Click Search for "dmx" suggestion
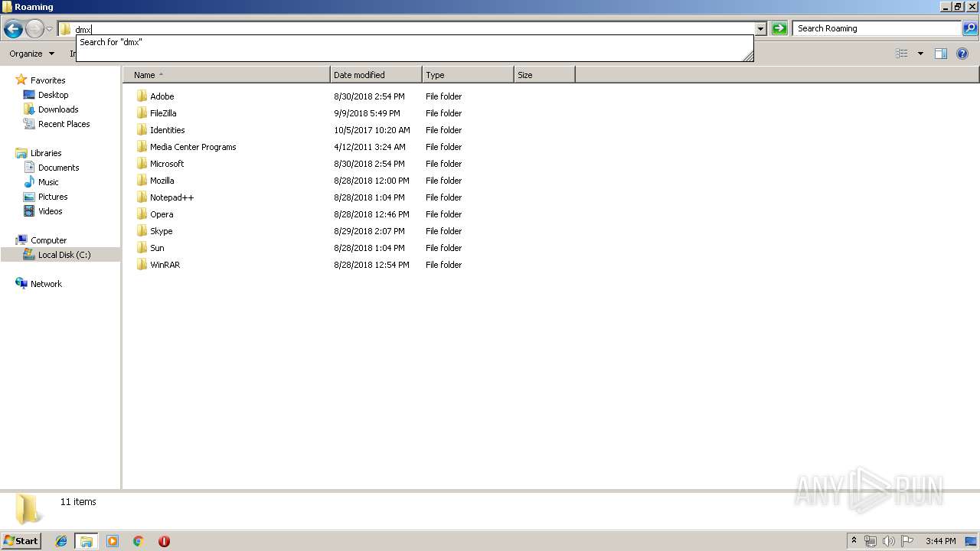The height and width of the screenshot is (551, 980). (x=111, y=42)
